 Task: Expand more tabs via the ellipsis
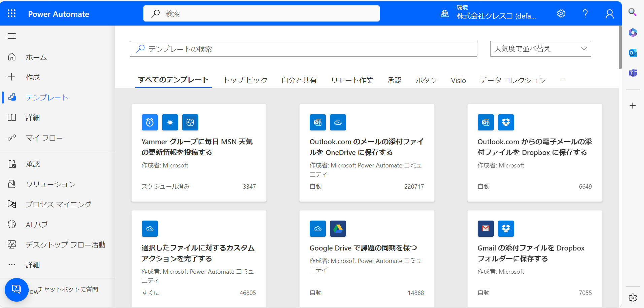point(563,80)
